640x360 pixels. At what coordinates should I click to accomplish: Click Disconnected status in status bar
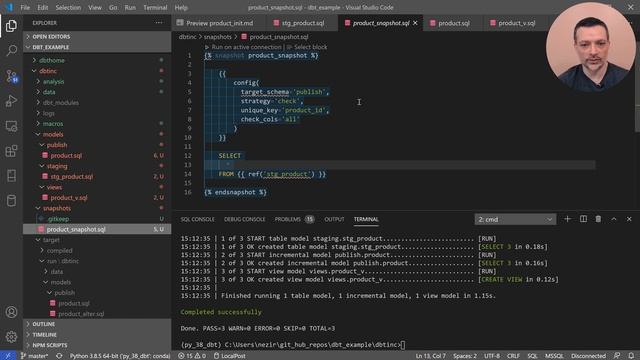(x=588, y=356)
